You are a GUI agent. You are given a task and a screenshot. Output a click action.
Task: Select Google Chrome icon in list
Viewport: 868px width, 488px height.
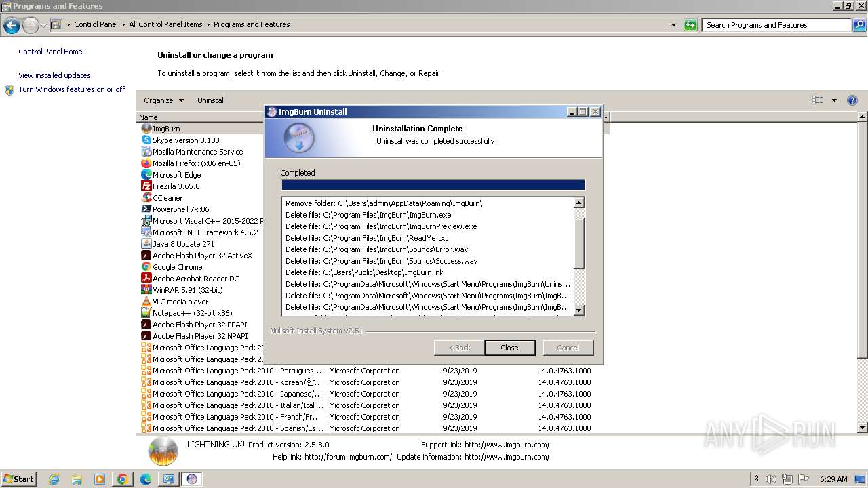pos(146,267)
